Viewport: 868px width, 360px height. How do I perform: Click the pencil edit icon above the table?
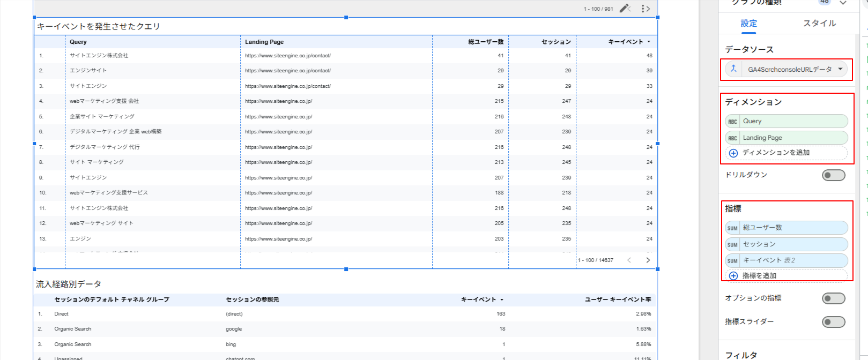[624, 8]
